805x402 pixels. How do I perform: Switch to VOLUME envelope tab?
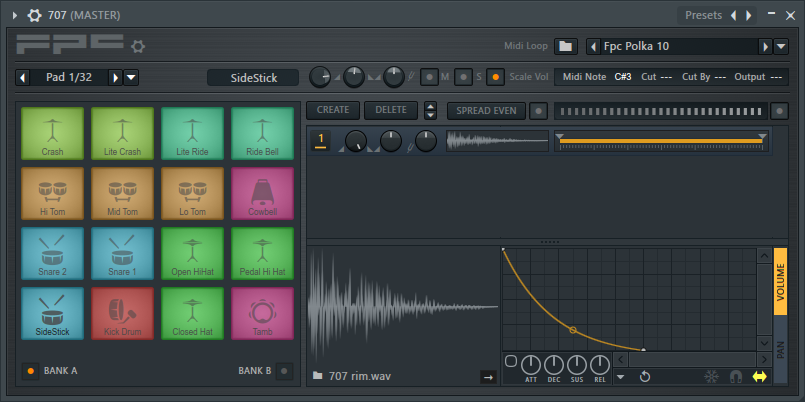pos(780,281)
